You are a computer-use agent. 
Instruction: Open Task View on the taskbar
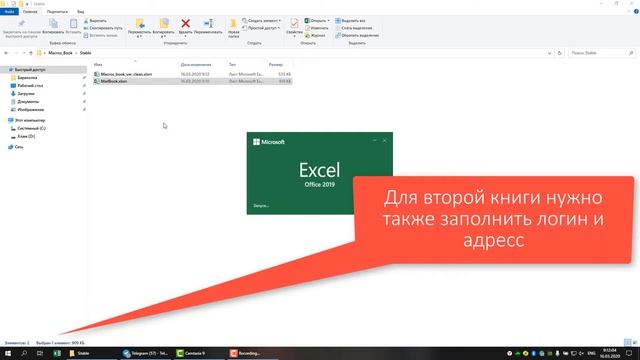pos(40,353)
